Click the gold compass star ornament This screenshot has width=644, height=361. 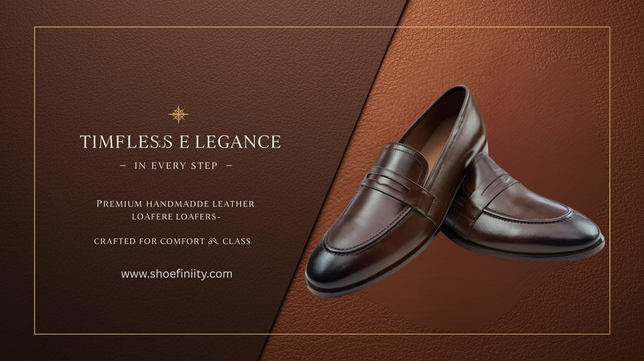[x=178, y=114]
